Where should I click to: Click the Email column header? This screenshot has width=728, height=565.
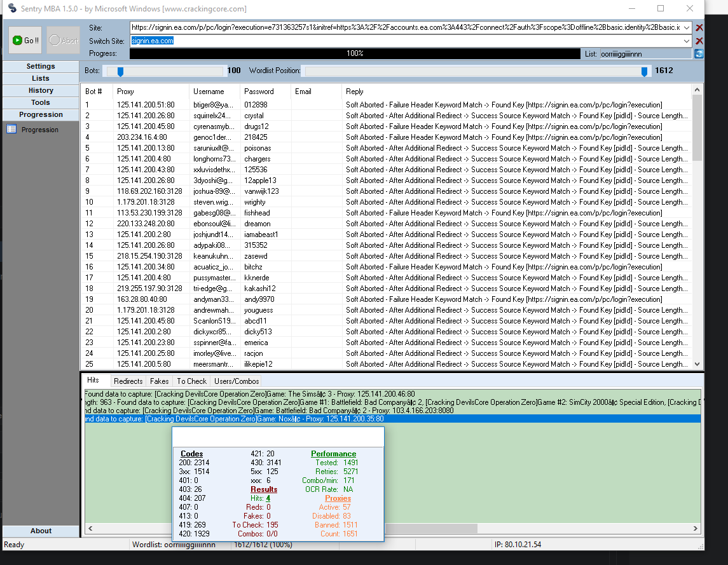point(317,92)
